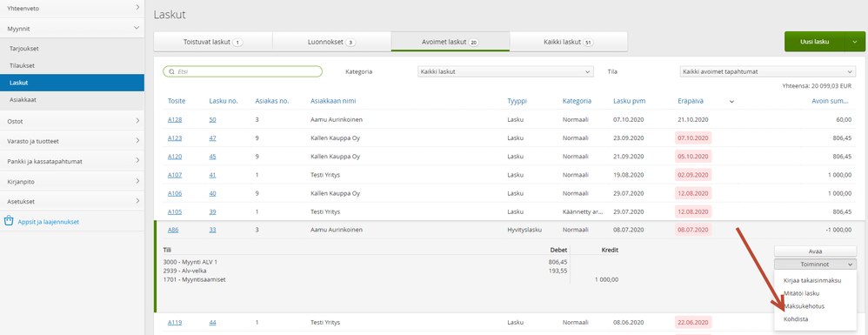Click overdue date 02.09.2020

(693, 175)
